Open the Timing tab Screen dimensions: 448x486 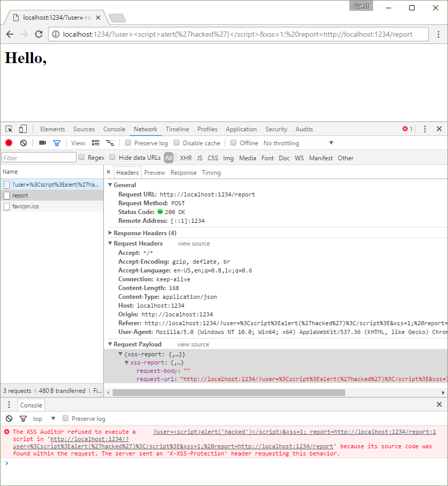coord(211,173)
